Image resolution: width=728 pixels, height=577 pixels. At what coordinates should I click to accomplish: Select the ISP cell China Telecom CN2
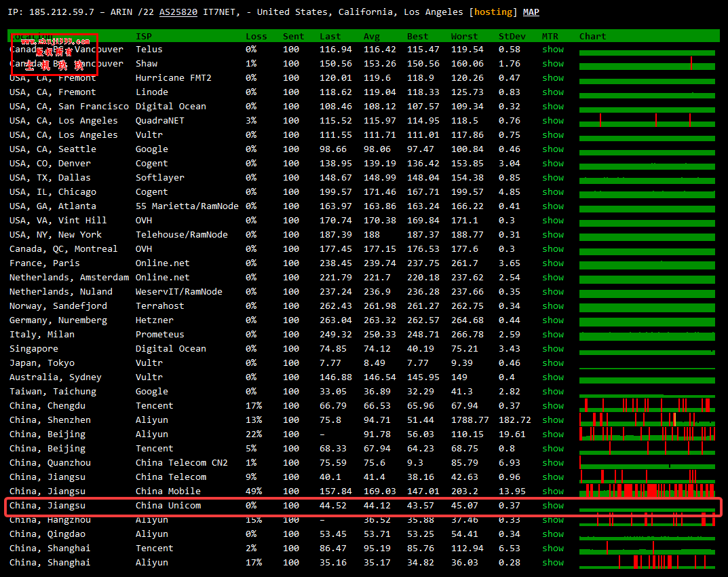coord(182,462)
